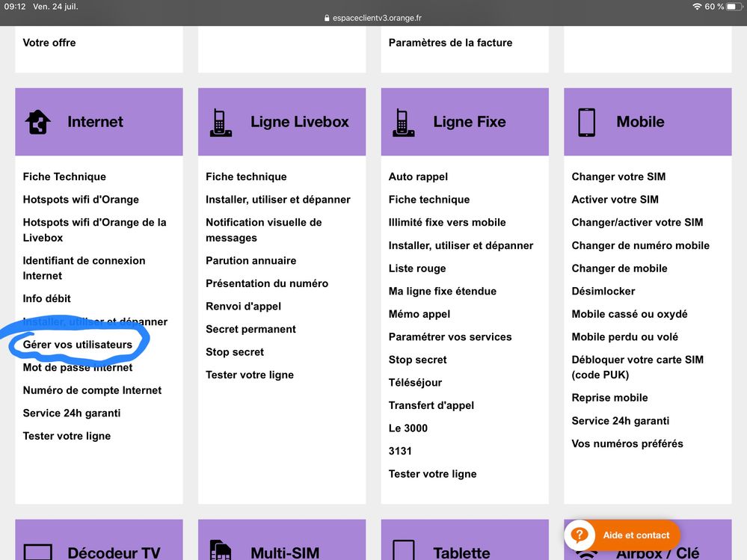The height and width of the screenshot is (560, 747).
Task: Open Notification visuelle de messages link
Action: [264, 230]
